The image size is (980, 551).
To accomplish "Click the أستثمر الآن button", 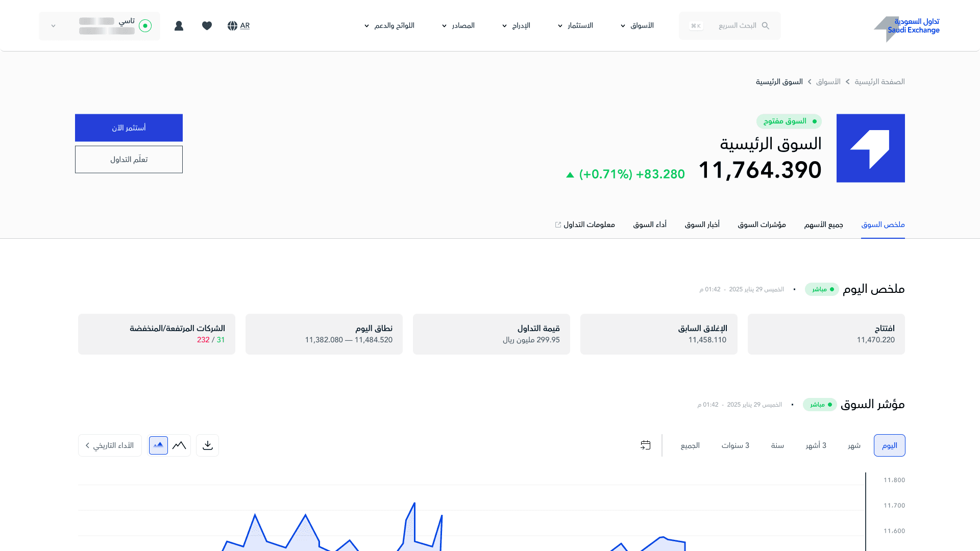I will click(129, 128).
